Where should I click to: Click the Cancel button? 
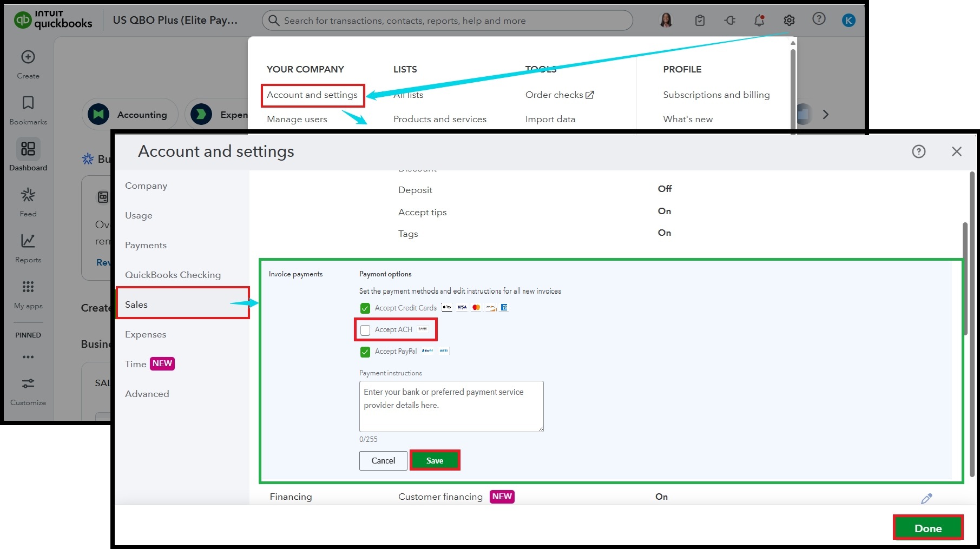(x=383, y=461)
